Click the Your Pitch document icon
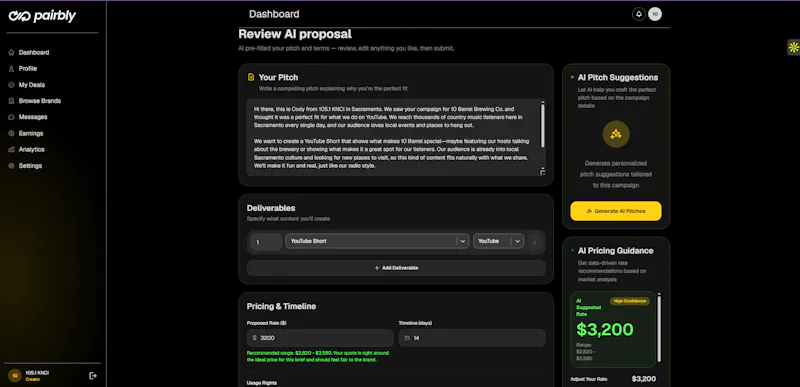Viewport: 800px width, 387px height. tap(251, 78)
